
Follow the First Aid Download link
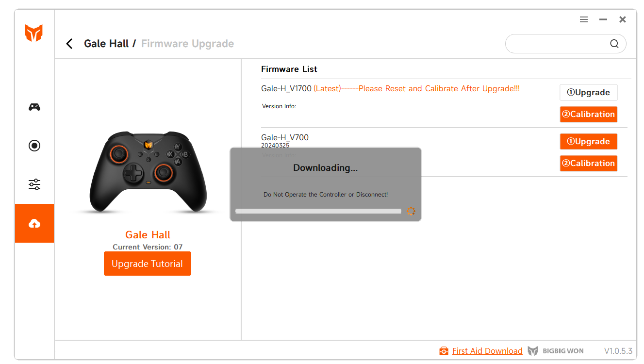[x=487, y=351]
